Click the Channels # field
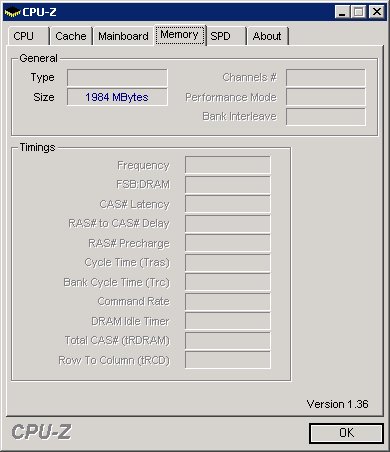 pyautogui.click(x=326, y=78)
